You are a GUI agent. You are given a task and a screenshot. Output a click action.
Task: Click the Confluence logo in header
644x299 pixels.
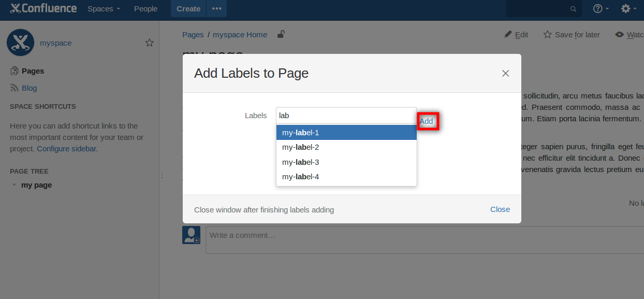43,8
